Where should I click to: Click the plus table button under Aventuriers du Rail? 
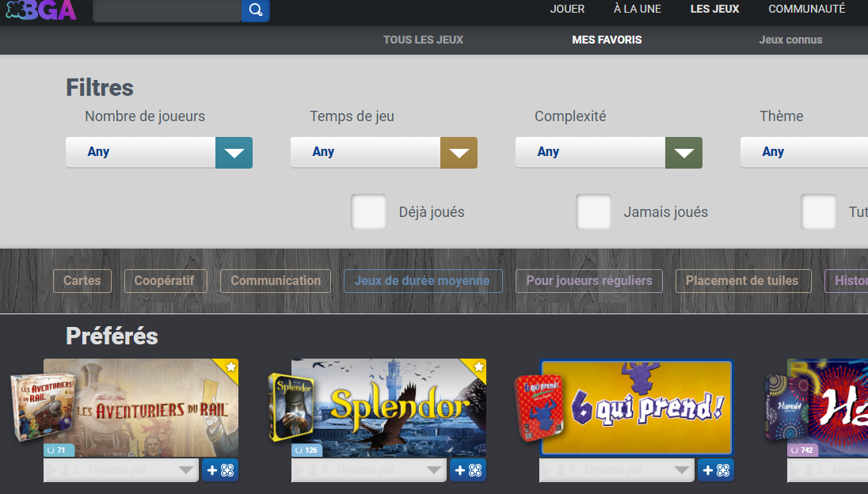(219, 470)
